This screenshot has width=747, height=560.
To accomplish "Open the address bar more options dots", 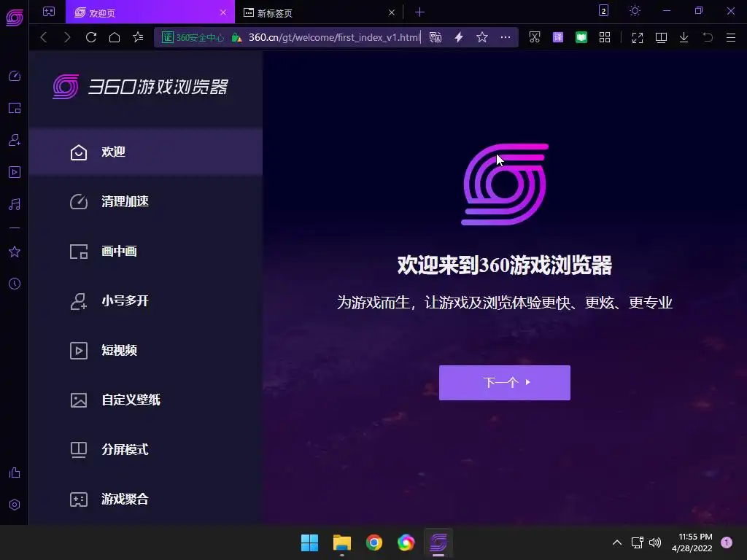I will (x=506, y=37).
